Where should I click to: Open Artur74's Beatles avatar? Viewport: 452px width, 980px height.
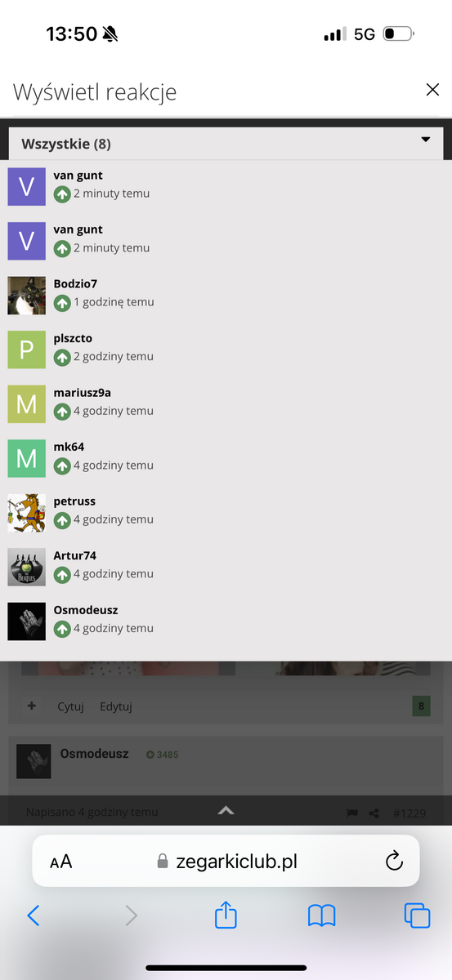coord(26,567)
